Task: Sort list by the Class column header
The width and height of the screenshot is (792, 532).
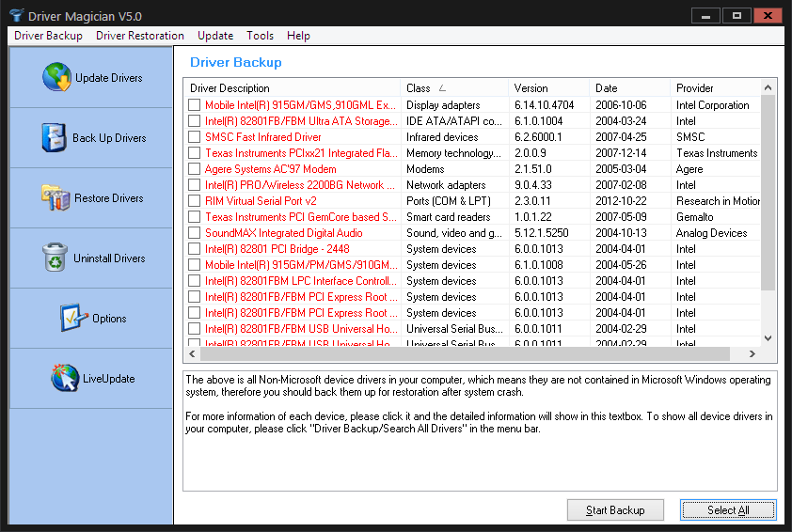Action: pyautogui.click(x=454, y=87)
